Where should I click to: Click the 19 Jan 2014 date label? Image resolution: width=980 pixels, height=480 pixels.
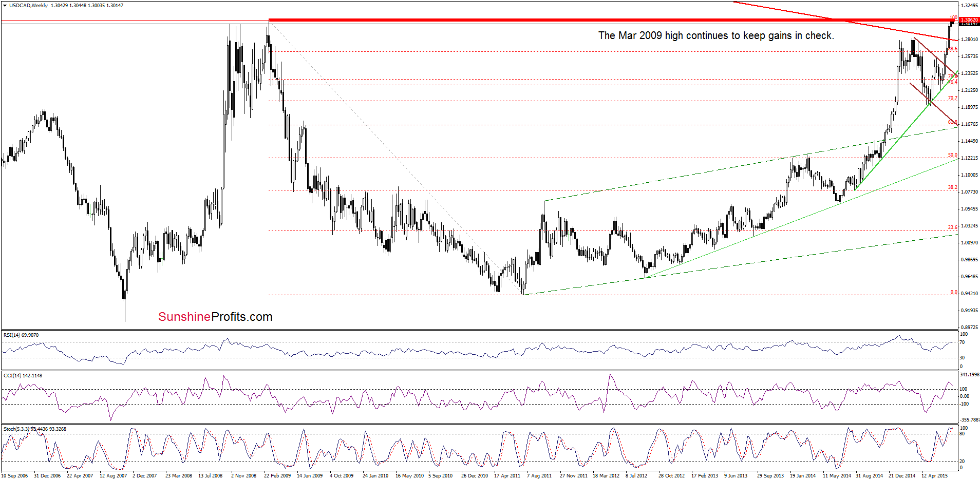click(803, 476)
